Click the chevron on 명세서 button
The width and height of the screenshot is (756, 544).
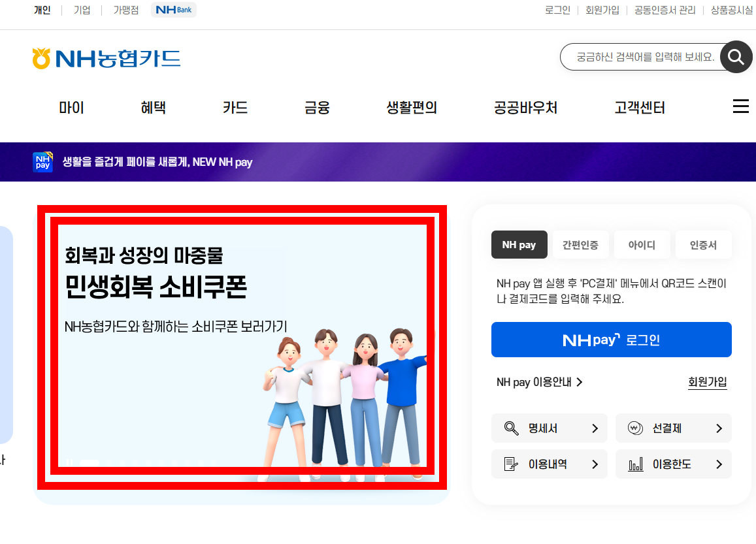pyautogui.click(x=595, y=428)
